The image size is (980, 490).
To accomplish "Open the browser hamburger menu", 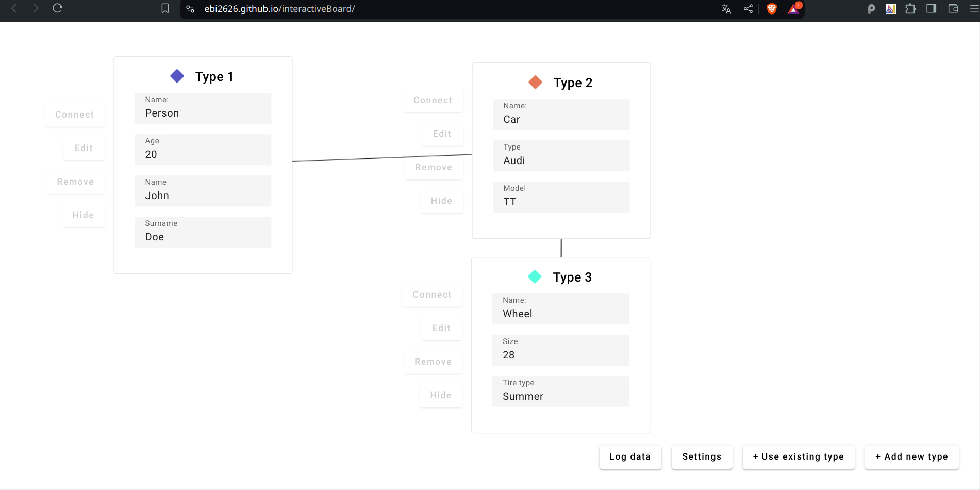I will 974,9.
